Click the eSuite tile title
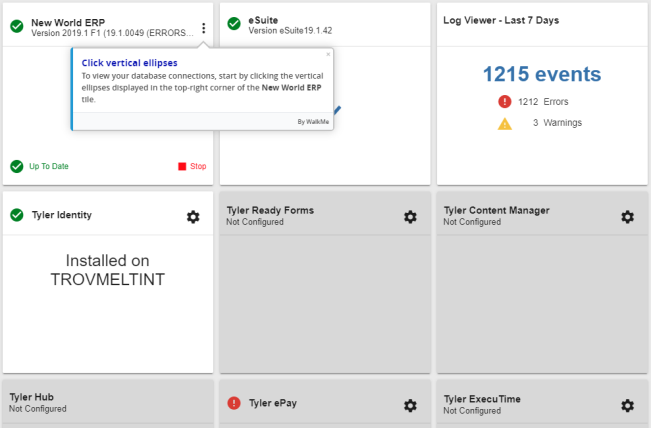 pyautogui.click(x=263, y=20)
